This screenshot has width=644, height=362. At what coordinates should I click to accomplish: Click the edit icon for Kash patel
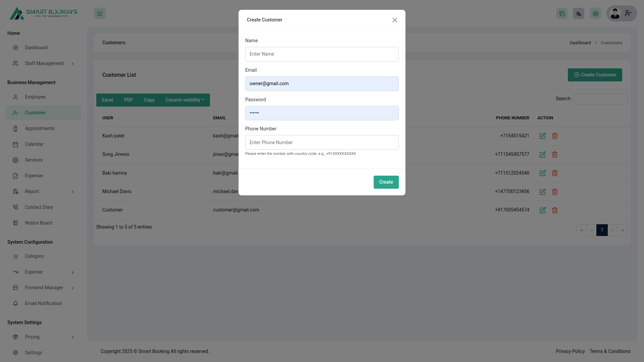543,136
